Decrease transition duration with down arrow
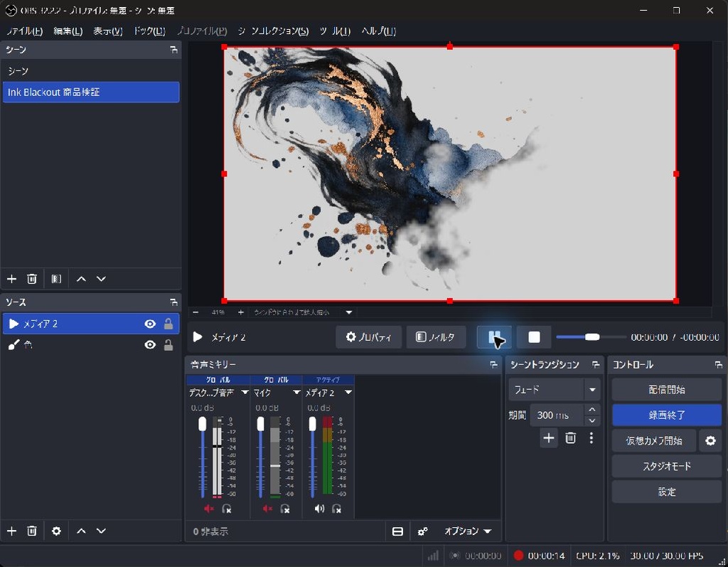The image size is (728, 567). click(x=592, y=421)
